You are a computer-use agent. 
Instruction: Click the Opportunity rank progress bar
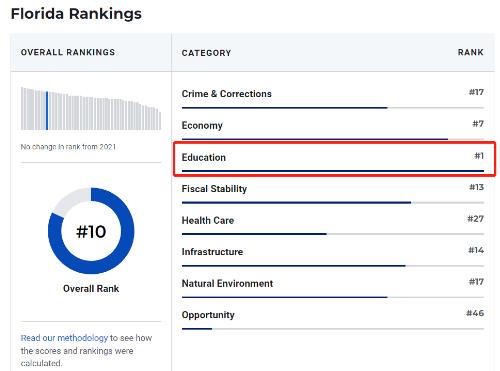(333, 329)
